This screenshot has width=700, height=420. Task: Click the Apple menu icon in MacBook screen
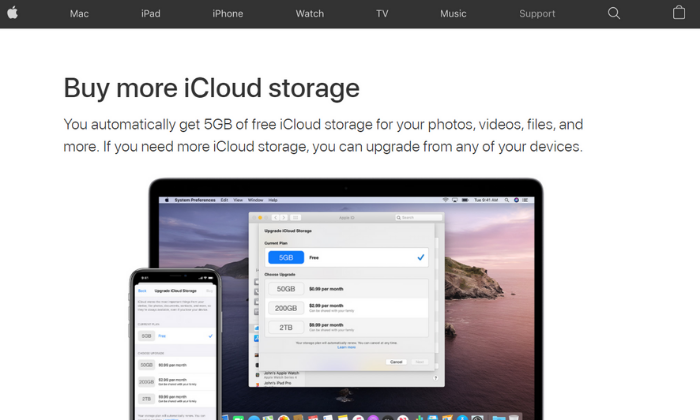point(167,200)
